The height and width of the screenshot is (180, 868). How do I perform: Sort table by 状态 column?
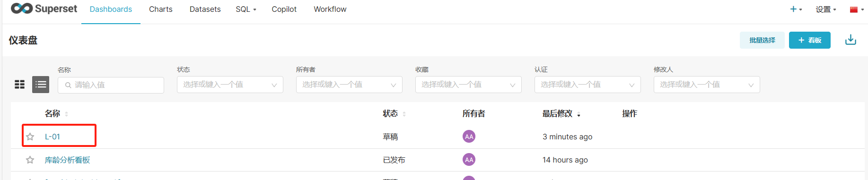[x=394, y=113]
